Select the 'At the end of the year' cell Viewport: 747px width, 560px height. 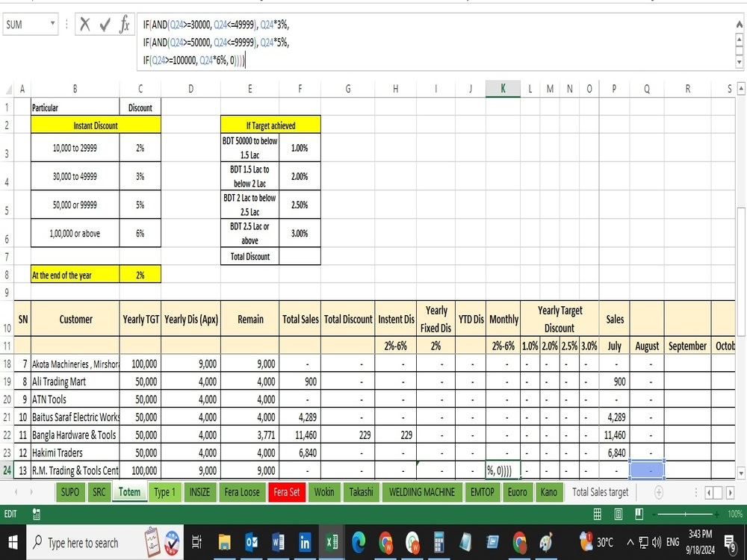(75, 275)
